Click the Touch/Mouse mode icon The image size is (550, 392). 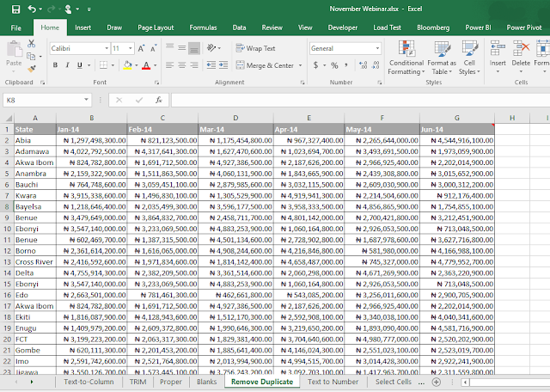click(68, 9)
